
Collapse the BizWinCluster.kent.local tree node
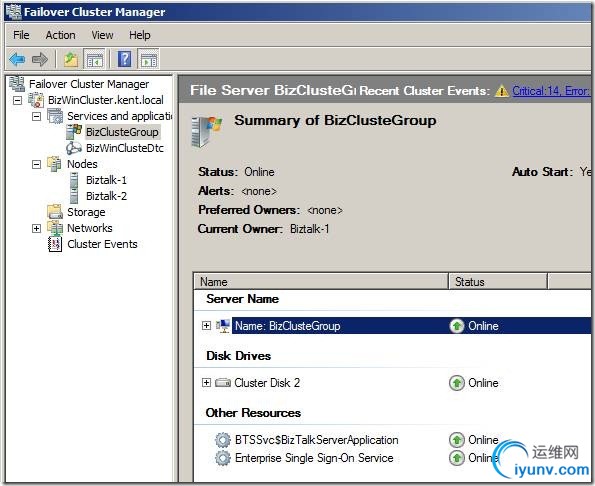(17, 100)
